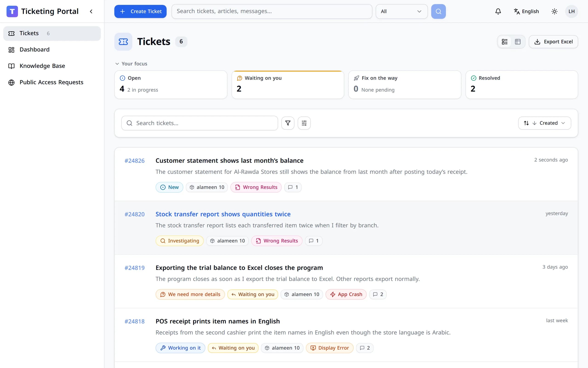Click the Investigating status badge
588x368 pixels.
point(180,241)
